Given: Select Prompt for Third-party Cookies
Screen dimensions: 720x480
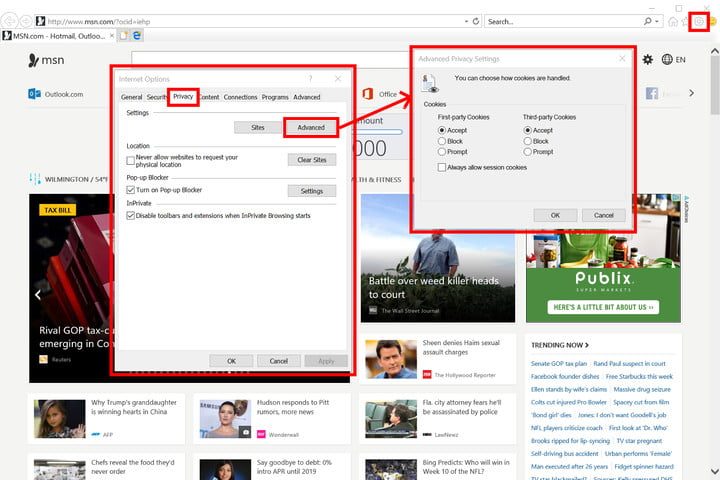Looking at the screenshot, I should (x=527, y=152).
